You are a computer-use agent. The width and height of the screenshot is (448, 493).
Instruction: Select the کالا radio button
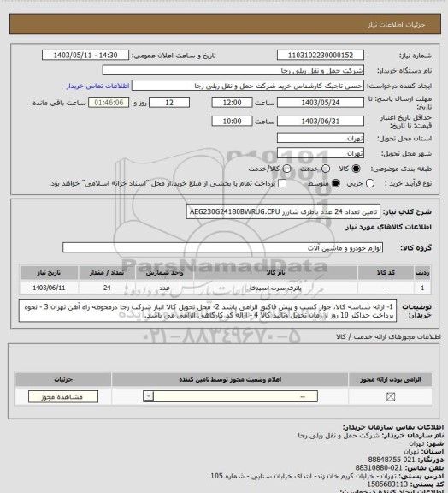tap(356, 169)
